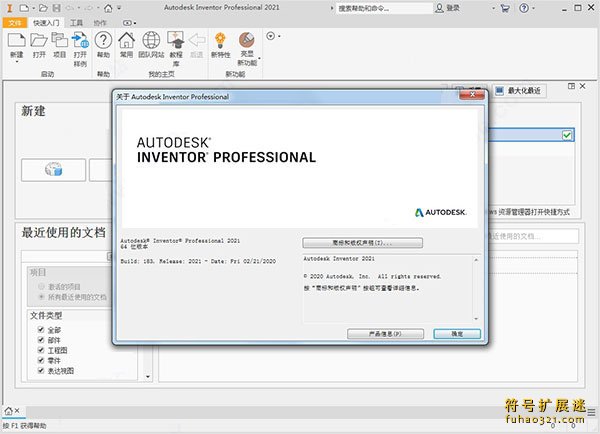
Task: Click the new assembly template thumbnail in 新建 panel
Action: click(x=54, y=170)
